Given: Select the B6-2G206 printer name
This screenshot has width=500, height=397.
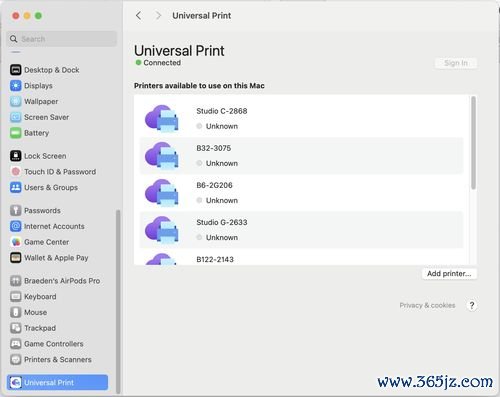Looking at the screenshot, I should point(214,185).
